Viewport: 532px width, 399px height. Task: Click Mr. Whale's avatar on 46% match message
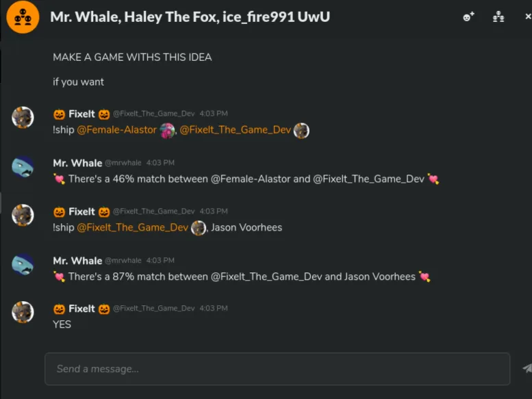tap(23, 167)
